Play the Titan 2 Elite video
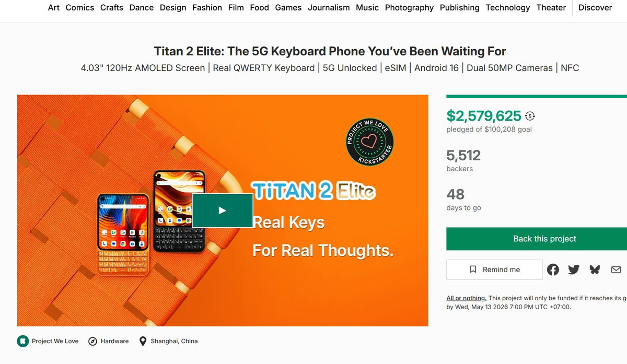The width and height of the screenshot is (627, 364). [x=222, y=210]
